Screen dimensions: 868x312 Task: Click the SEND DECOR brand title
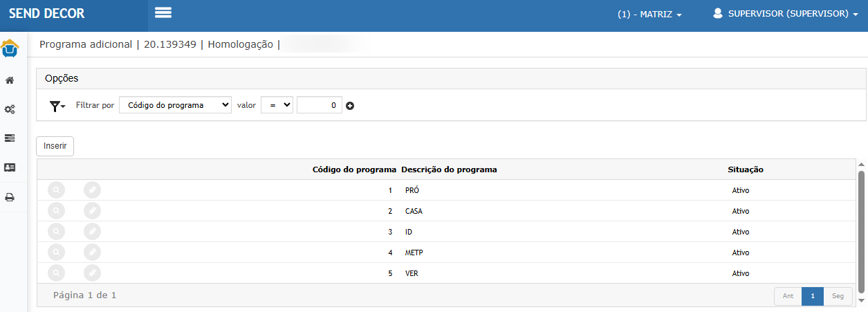tap(48, 13)
